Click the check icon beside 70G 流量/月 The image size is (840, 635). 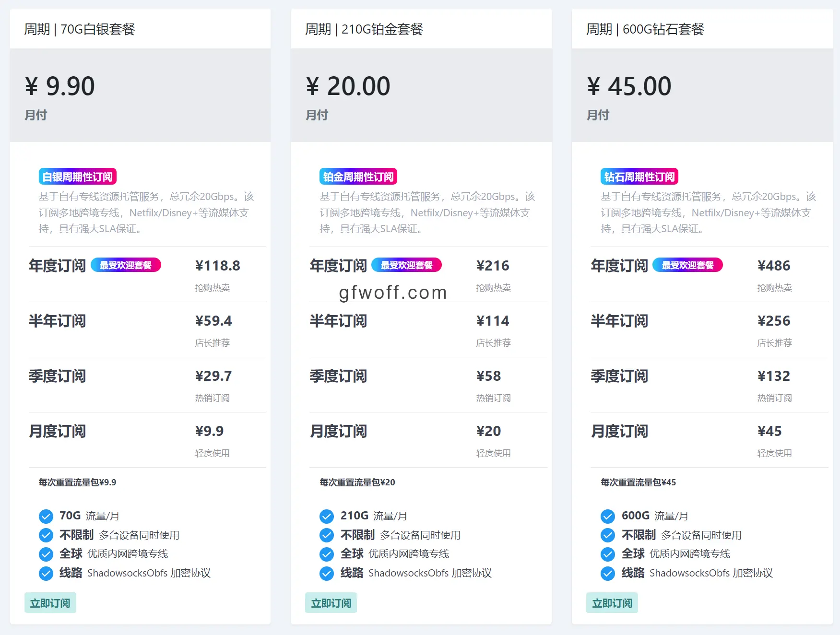pos(46,516)
